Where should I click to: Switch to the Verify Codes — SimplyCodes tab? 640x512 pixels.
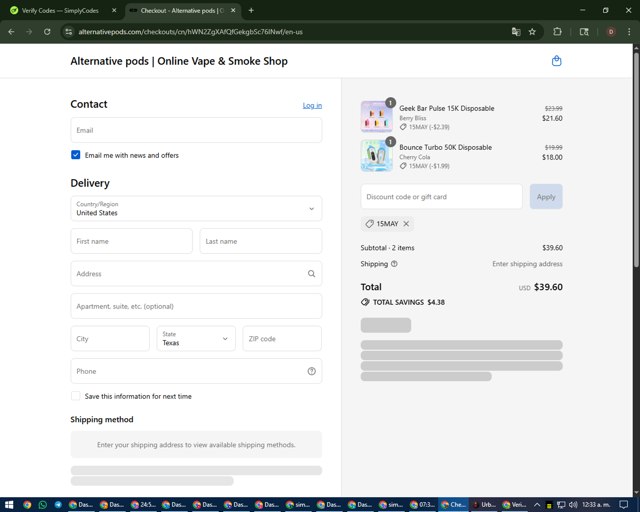(60, 11)
